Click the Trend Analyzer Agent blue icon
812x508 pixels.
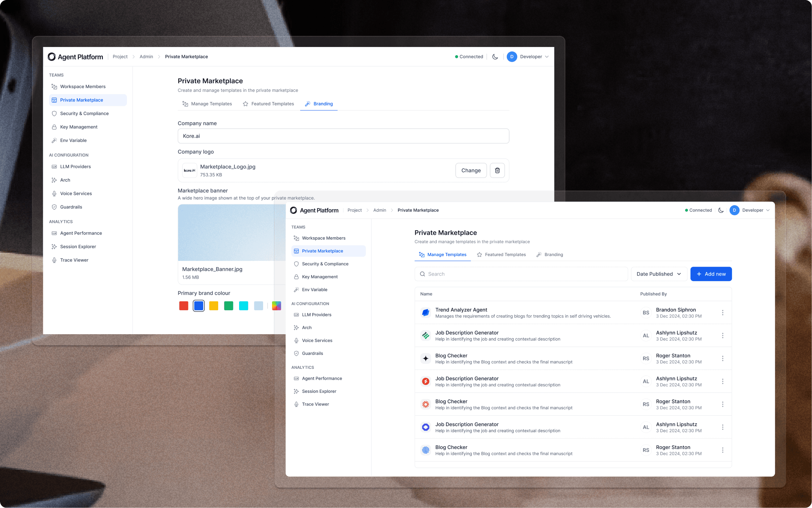426,313
